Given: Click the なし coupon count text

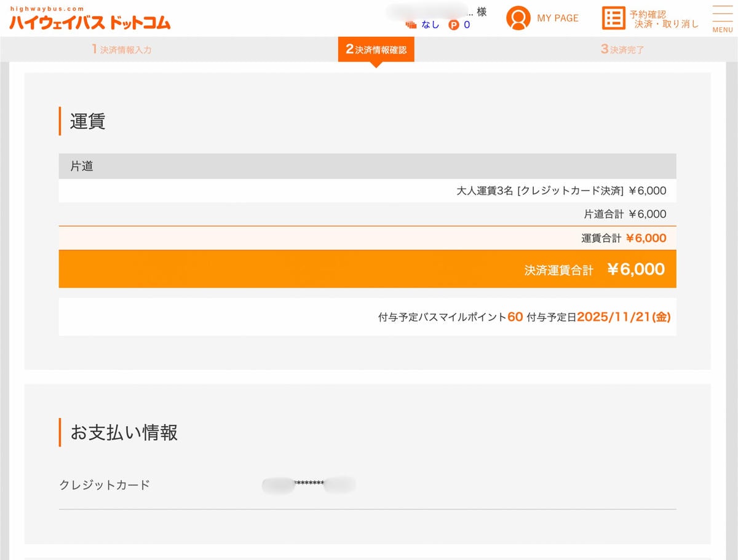Looking at the screenshot, I should click(x=430, y=25).
